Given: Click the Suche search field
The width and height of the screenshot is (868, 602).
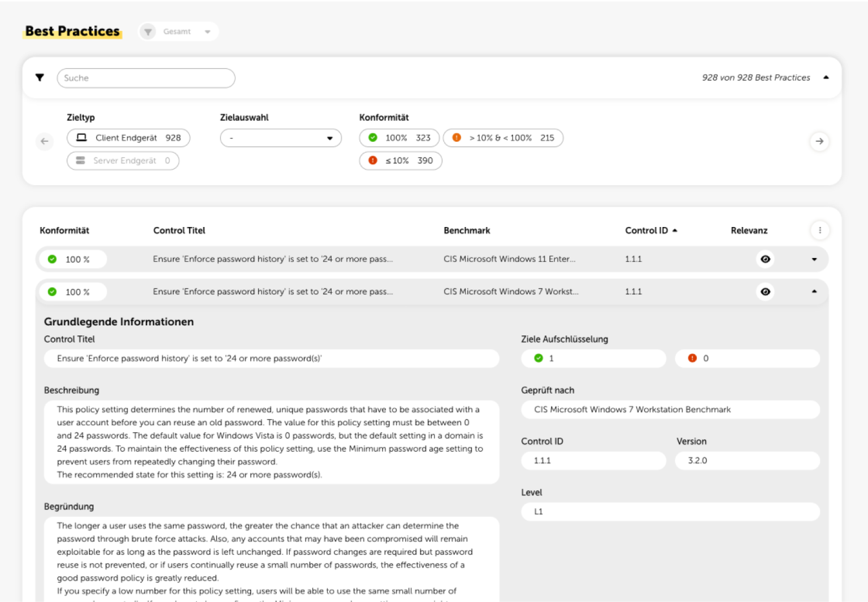Looking at the screenshot, I should click(146, 78).
